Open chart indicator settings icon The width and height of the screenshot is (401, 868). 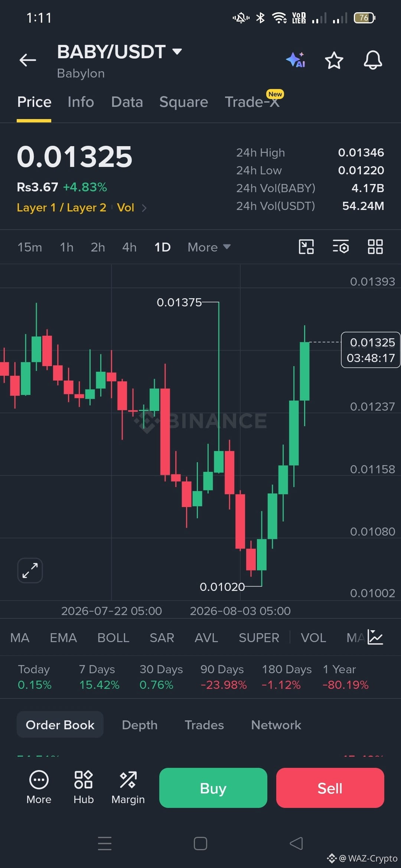(x=341, y=247)
